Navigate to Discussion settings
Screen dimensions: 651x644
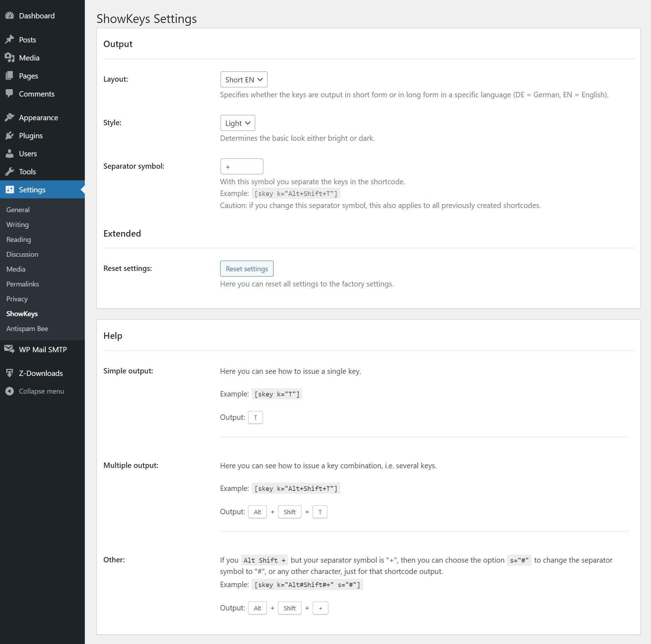click(22, 254)
